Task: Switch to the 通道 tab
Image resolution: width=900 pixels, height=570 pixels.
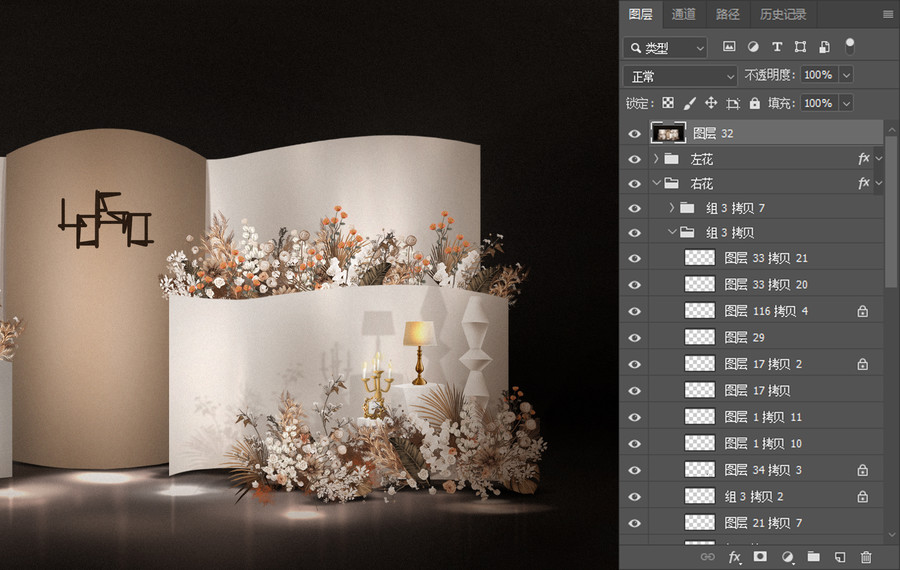Action: coord(684,14)
